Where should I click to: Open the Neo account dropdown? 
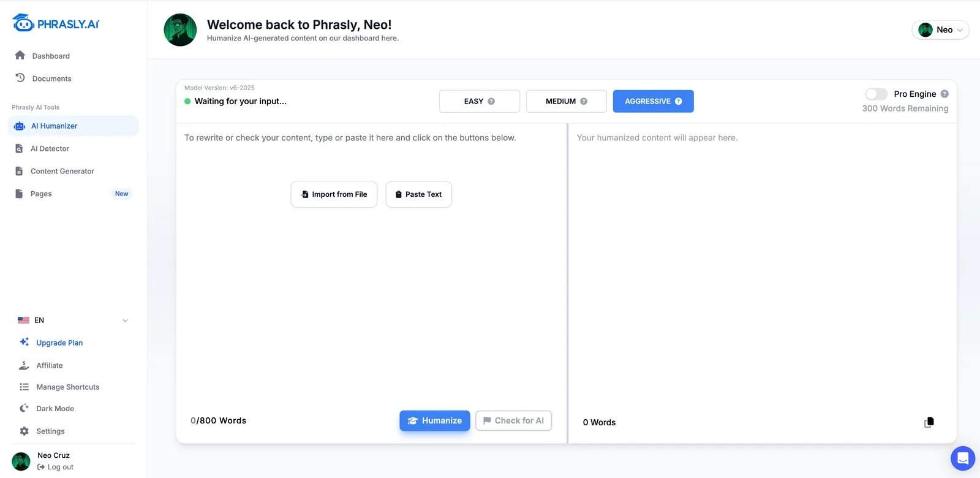[941, 29]
